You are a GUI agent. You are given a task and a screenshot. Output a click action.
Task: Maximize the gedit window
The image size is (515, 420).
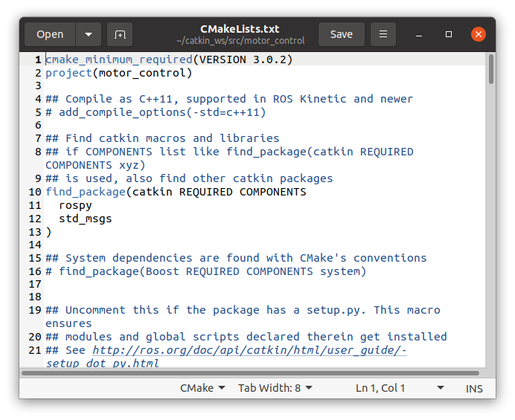click(x=449, y=34)
